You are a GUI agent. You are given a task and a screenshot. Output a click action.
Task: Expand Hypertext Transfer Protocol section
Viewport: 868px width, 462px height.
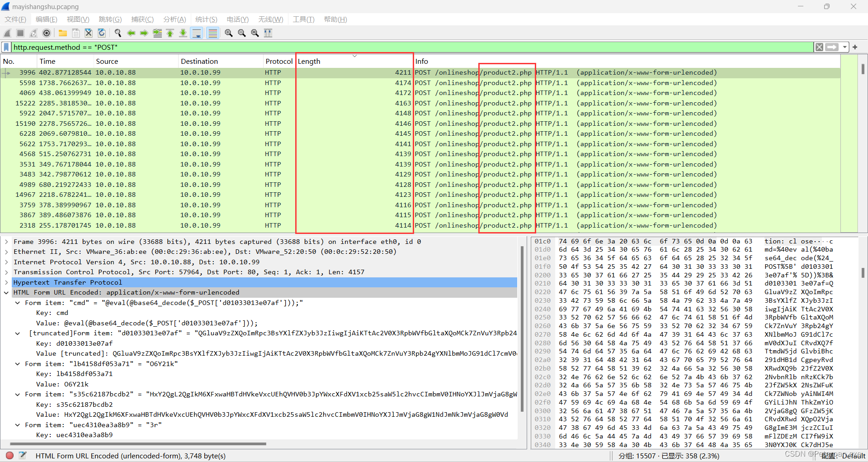(x=6, y=282)
